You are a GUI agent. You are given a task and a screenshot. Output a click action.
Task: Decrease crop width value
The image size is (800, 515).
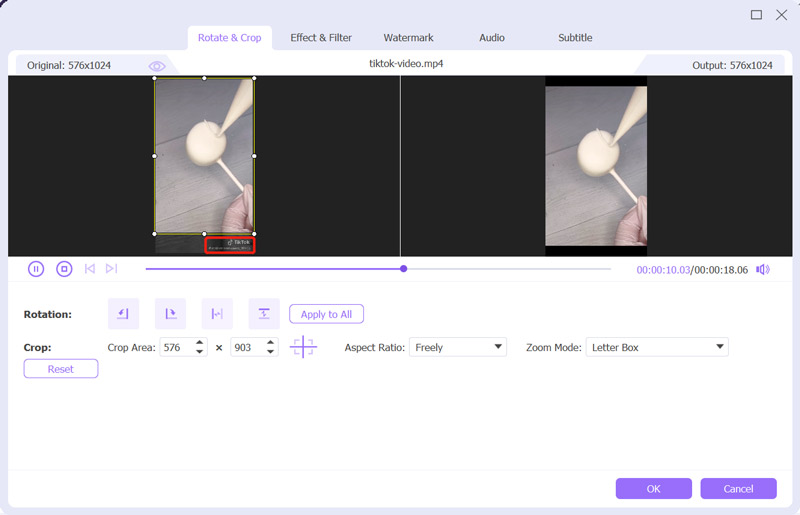[x=199, y=352]
